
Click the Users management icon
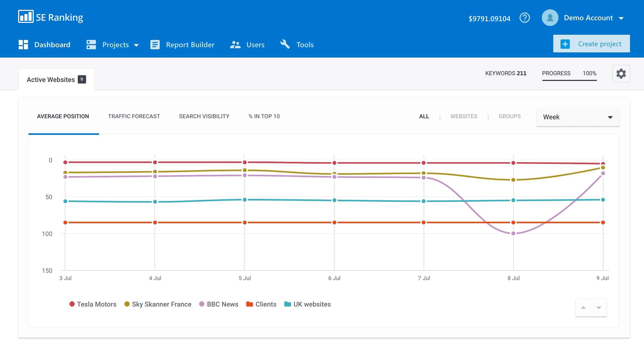(235, 44)
